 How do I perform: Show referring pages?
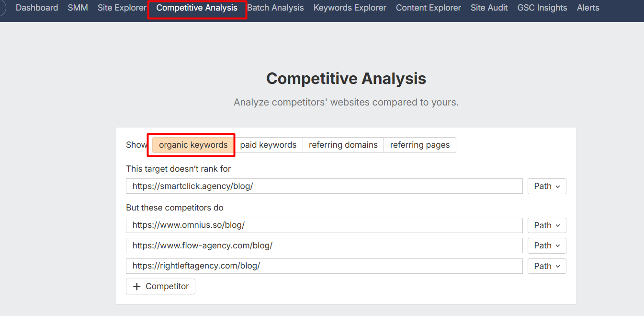coord(420,145)
